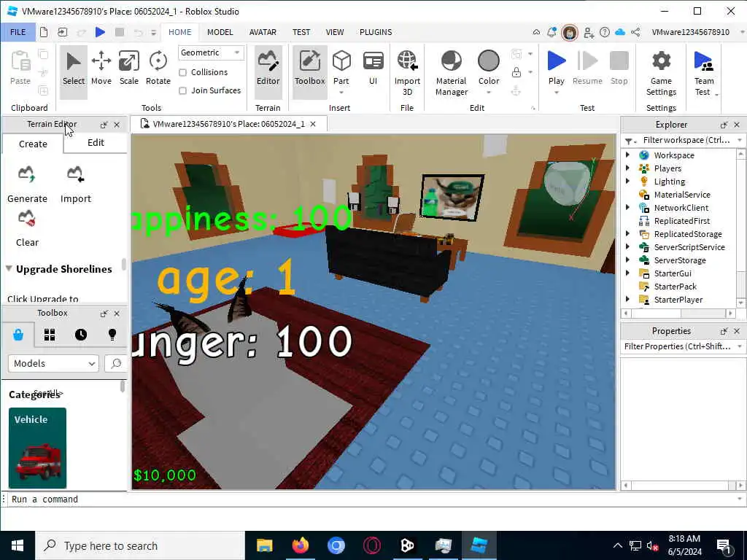Start the Play test
The height and width of the screenshot is (560, 747).
[x=556, y=68]
